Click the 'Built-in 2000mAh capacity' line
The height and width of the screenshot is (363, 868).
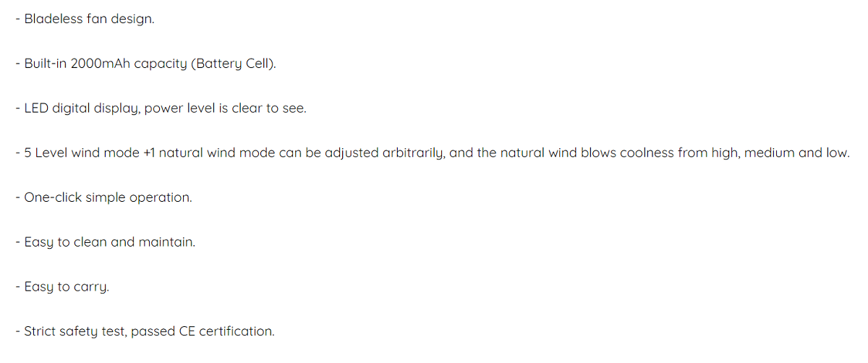click(146, 64)
